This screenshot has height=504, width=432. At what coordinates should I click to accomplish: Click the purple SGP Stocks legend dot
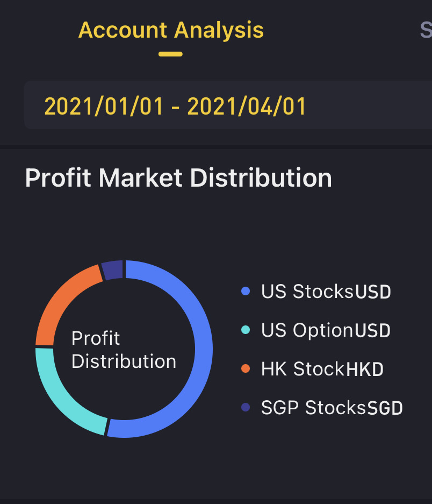[x=246, y=407]
